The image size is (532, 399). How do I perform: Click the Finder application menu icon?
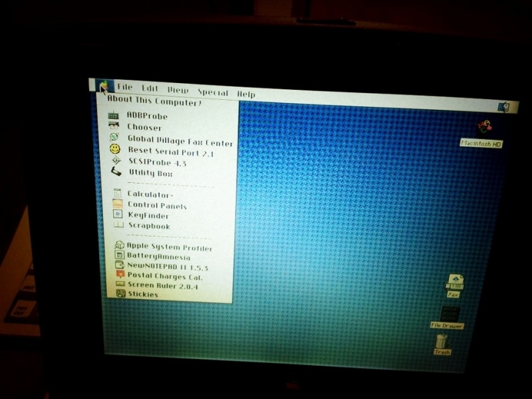pyautogui.click(x=503, y=106)
